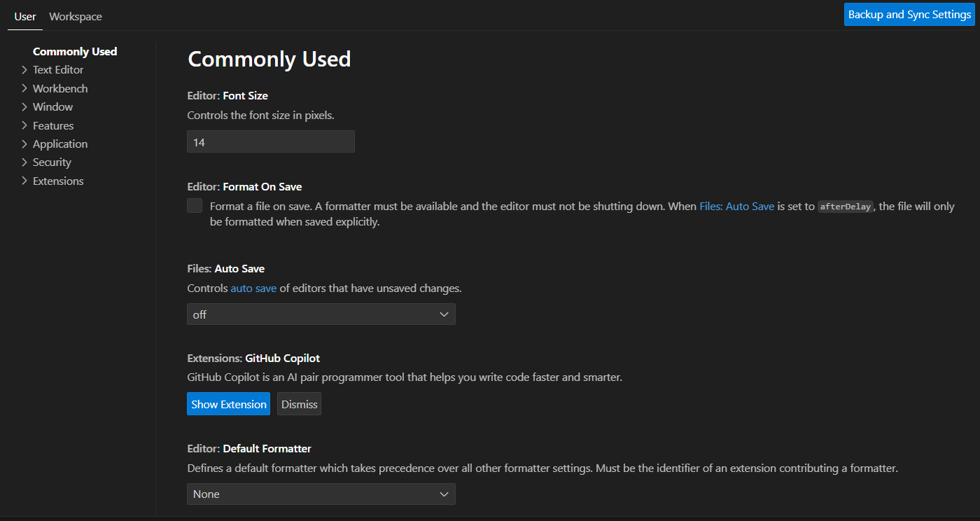Expand the Features section chevron

coord(24,125)
